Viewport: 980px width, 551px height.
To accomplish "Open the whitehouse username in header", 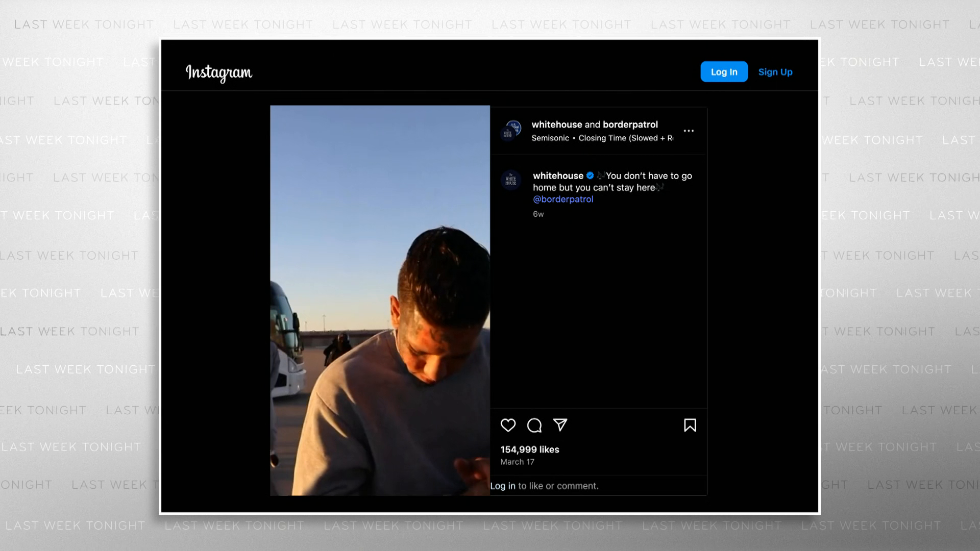I will (x=556, y=124).
